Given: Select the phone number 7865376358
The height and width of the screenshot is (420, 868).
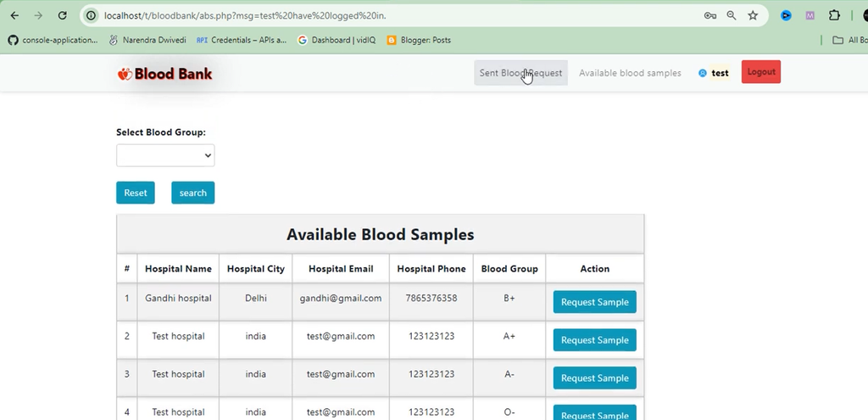Looking at the screenshot, I should pos(431,298).
